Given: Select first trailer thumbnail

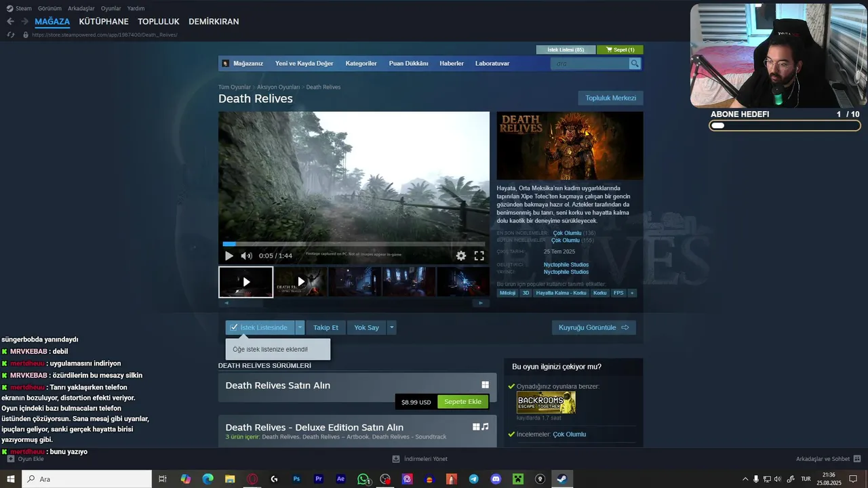Looking at the screenshot, I should pyautogui.click(x=245, y=282).
